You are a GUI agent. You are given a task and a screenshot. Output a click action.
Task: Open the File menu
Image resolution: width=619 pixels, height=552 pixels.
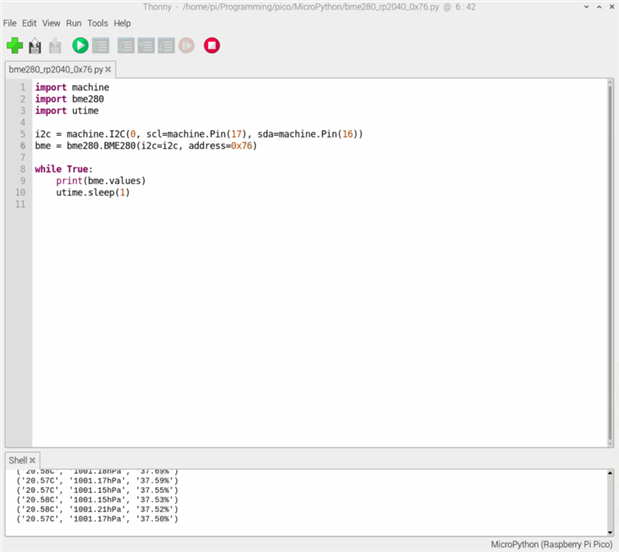10,22
